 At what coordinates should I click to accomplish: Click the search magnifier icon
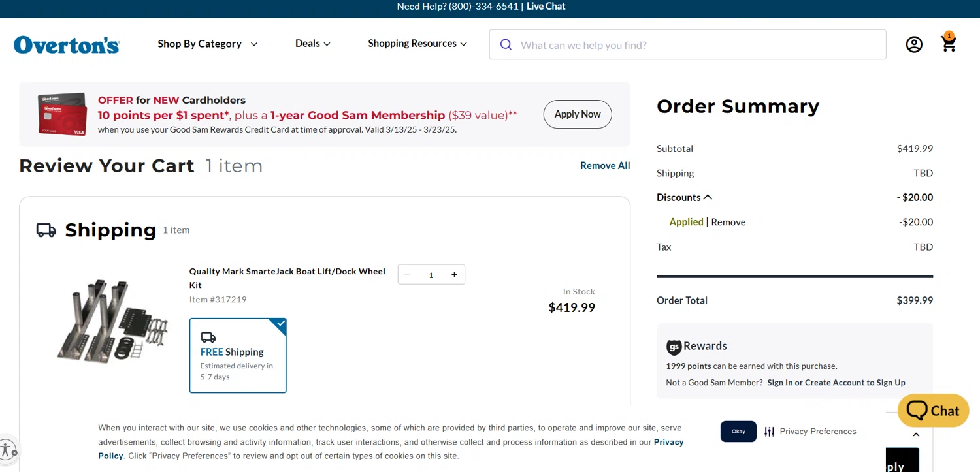(506, 44)
